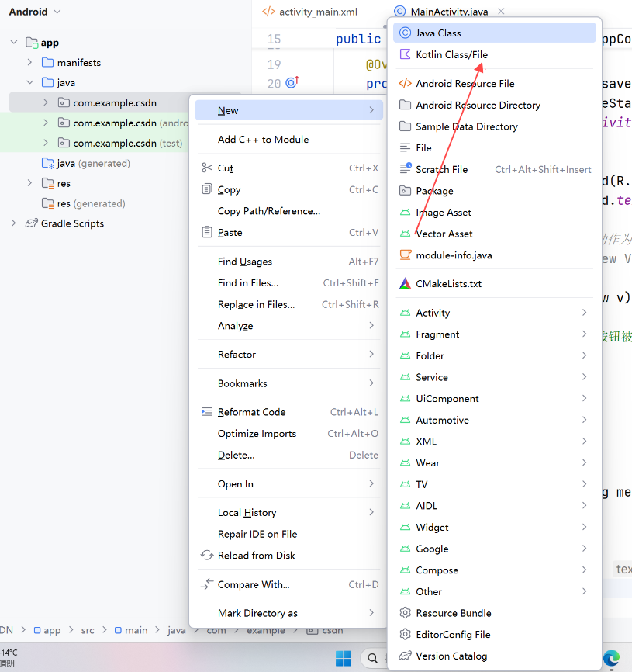Choose Delete... from the context menu

(289, 455)
